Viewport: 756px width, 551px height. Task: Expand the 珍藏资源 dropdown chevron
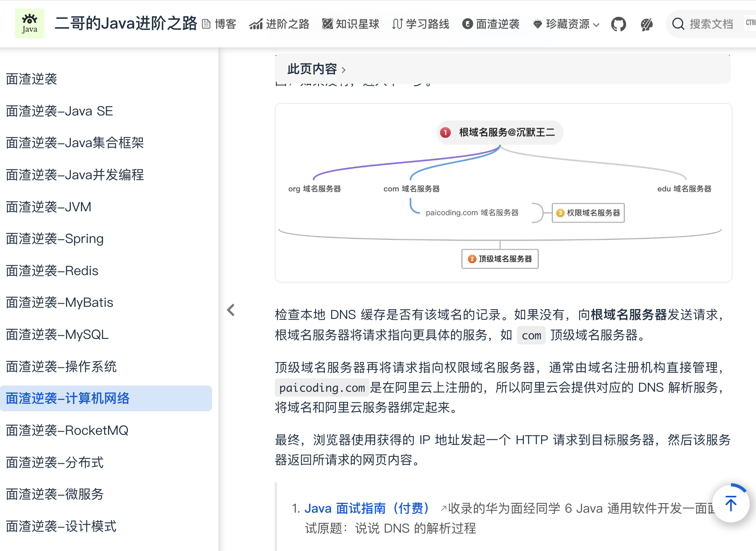click(596, 25)
